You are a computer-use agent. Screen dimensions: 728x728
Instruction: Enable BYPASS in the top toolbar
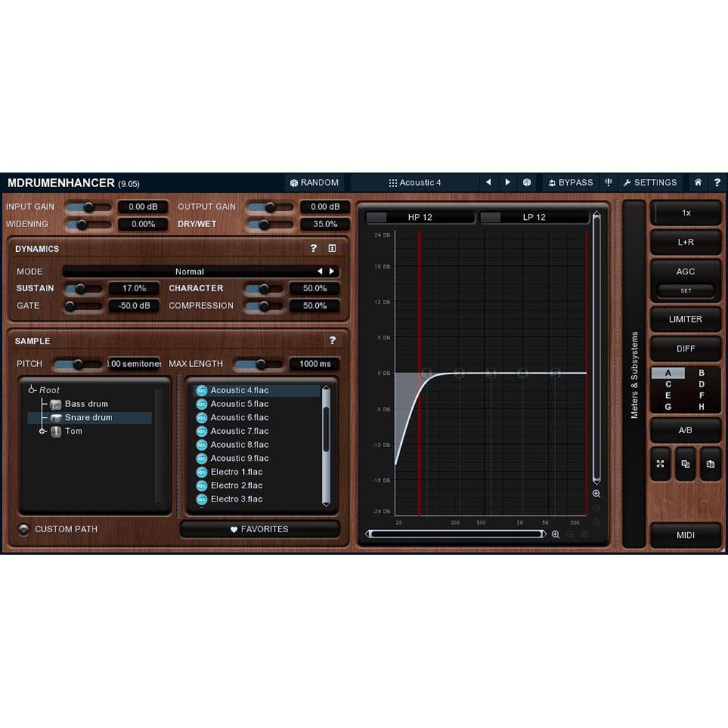click(x=571, y=183)
